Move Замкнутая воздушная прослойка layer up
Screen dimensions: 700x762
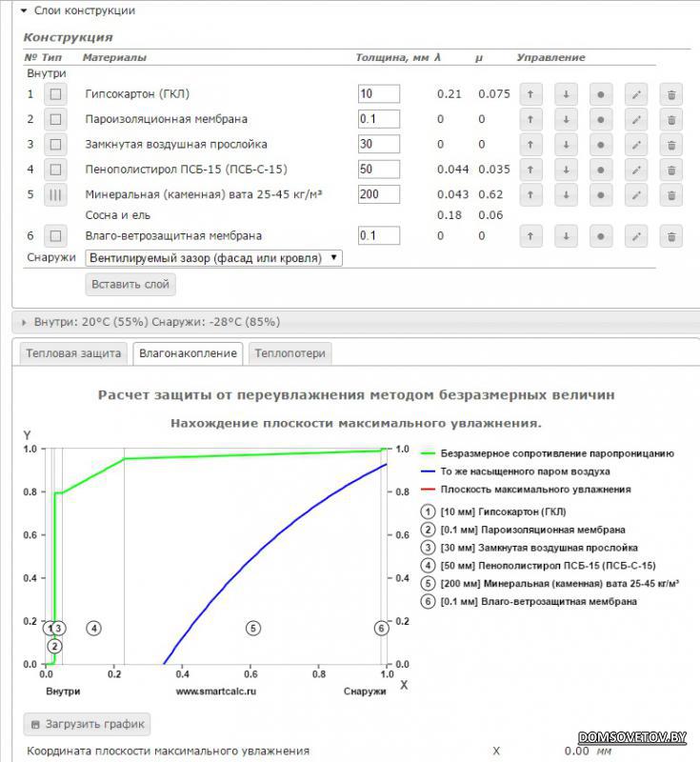[x=530, y=145]
